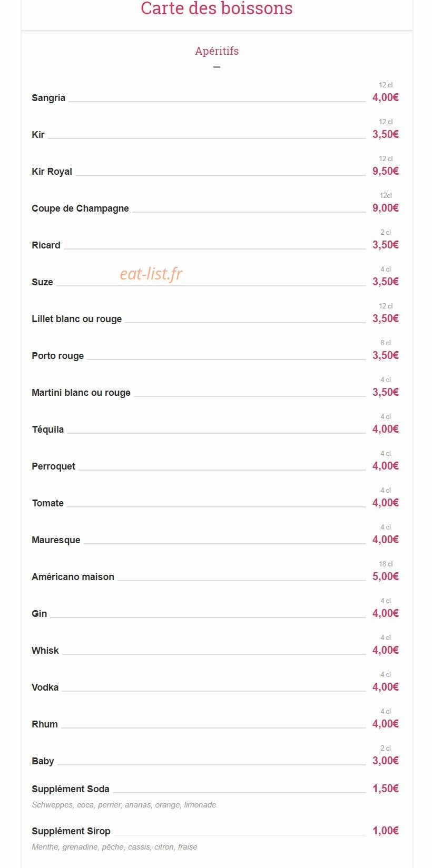Select the Mauresque entry
Image resolution: width=432 pixels, height=868 pixels.
(x=56, y=540)
